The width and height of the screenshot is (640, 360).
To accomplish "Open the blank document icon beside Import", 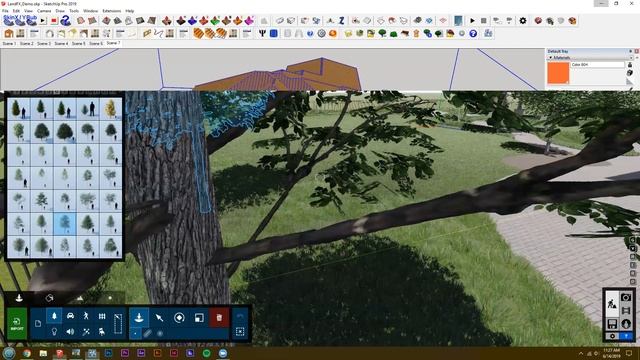I will click(x=38, y=324).
